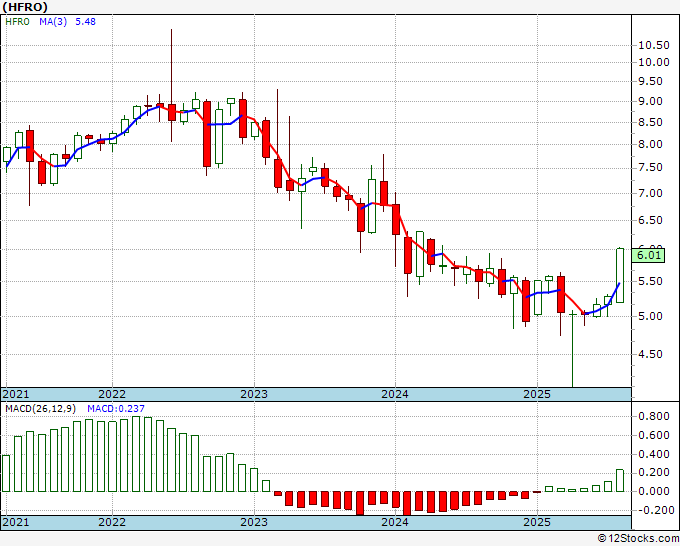Click the (HFRO) chart title

click(x=25, y=7)
